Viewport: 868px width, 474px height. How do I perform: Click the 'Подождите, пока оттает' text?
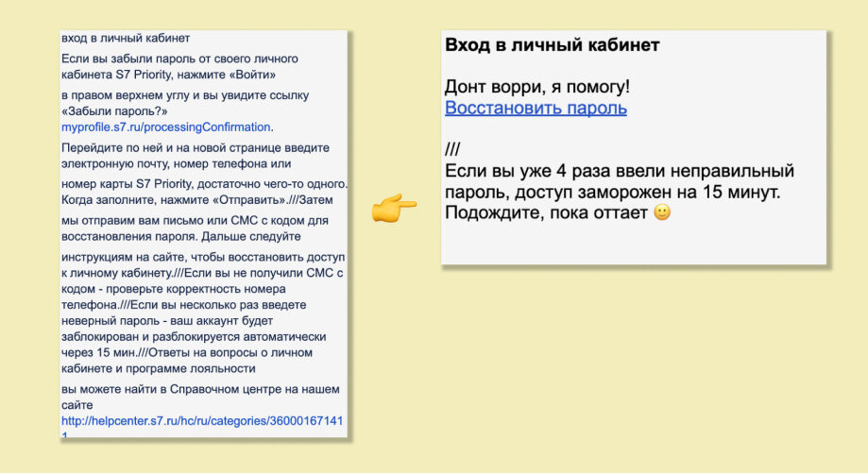coord(546,212)
